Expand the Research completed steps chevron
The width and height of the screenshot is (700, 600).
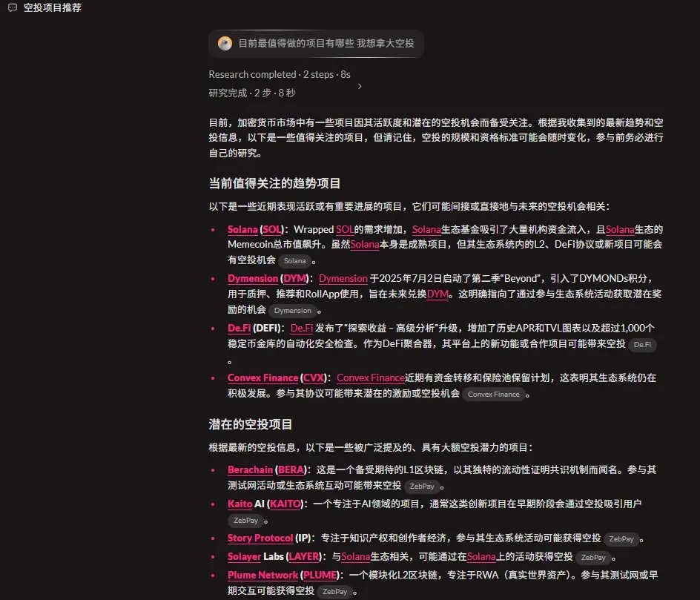[x=360, y=86]
